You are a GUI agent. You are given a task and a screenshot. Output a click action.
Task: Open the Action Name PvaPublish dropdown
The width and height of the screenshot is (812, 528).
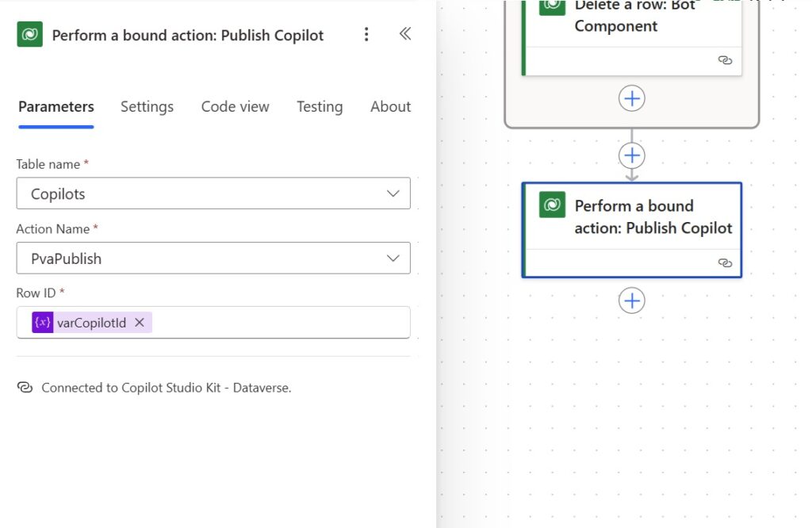[213, 258]
